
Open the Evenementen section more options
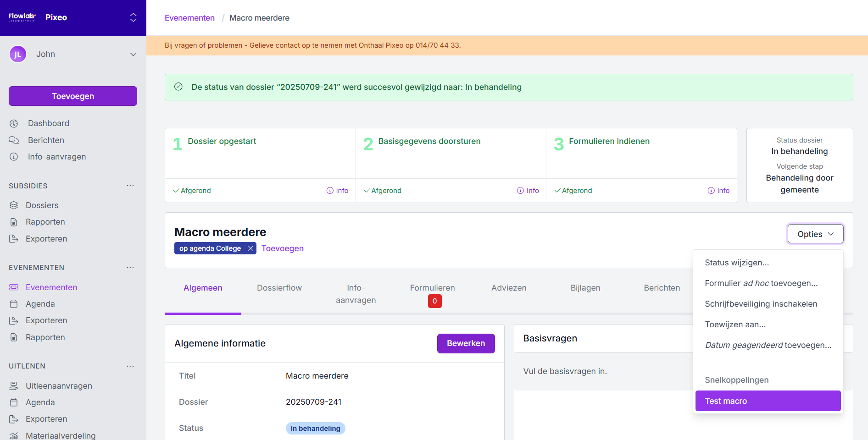coord(130,268)
